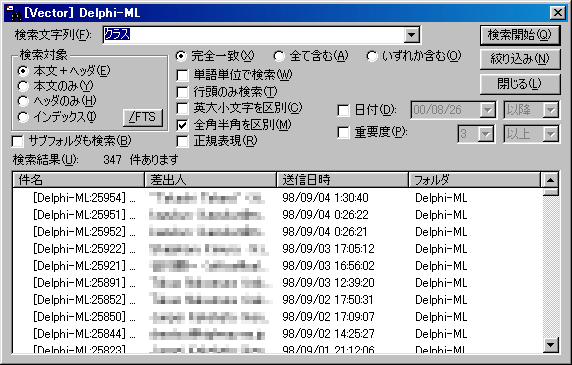Click the scrollbar up arrow button
Viewport: 572px width, 365px height.
(x=550, y=180)
